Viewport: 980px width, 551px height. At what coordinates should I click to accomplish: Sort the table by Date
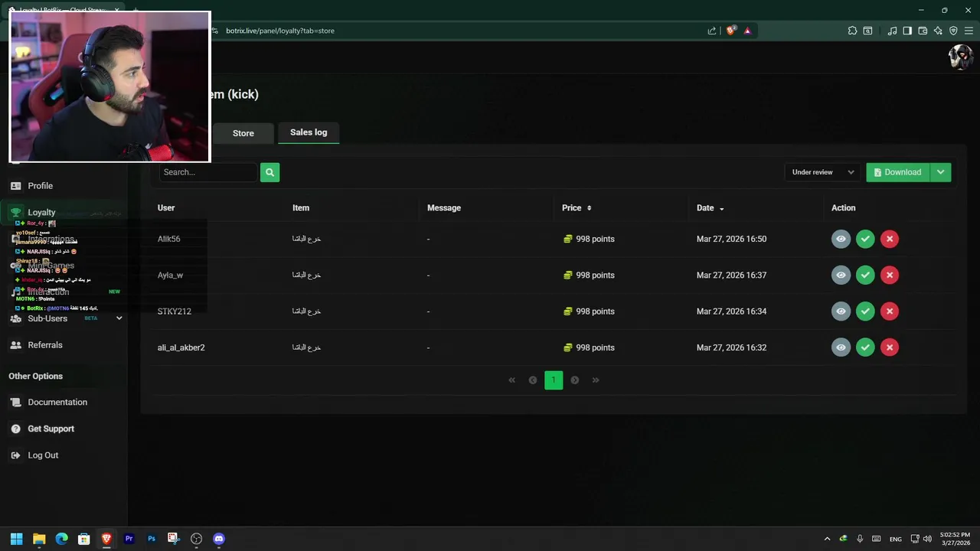(x=710, y=208)
